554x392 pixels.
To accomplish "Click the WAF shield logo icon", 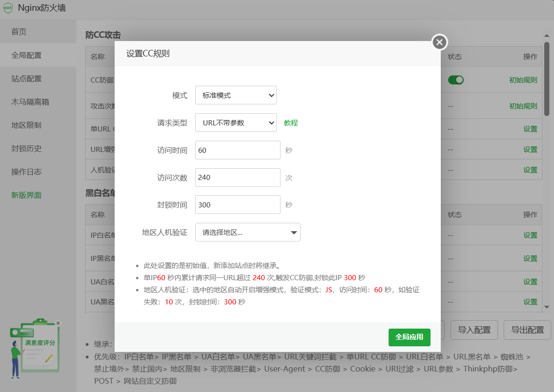I will 7,8.
